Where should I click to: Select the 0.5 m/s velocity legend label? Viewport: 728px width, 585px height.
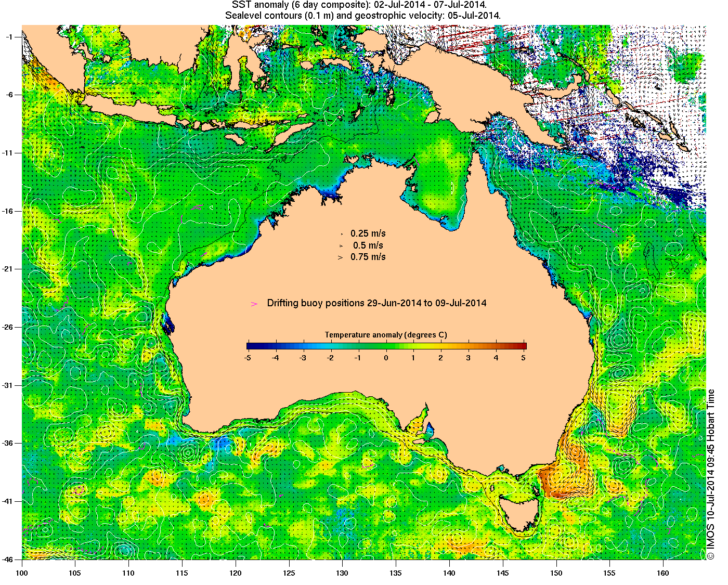coord(368,245)
